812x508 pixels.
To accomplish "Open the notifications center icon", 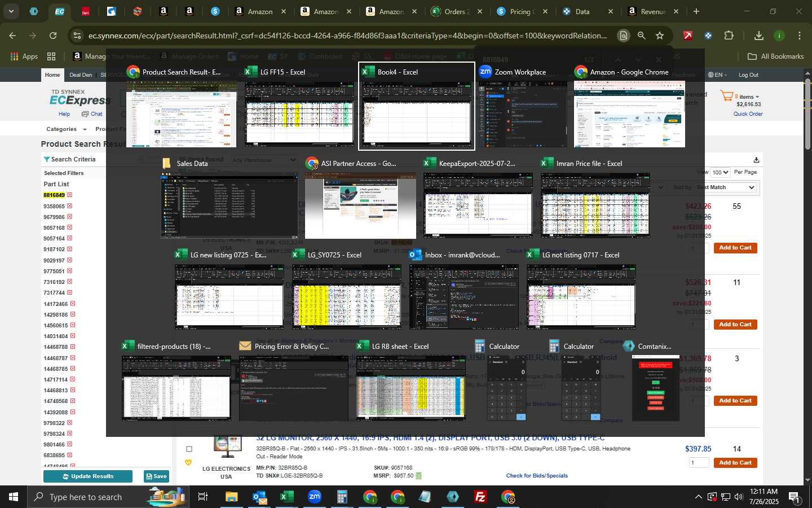I will pyautogui.click(x=794, y=497).
